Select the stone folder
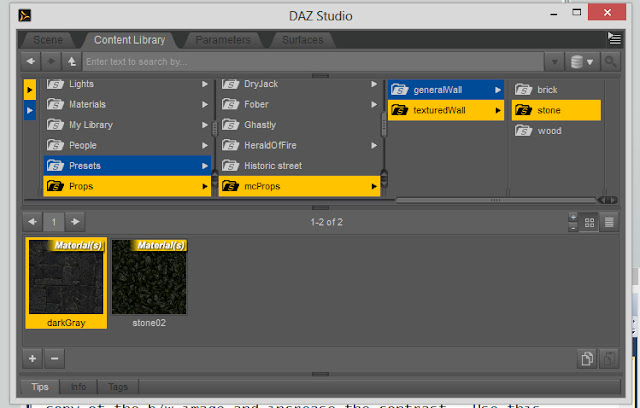This screenshot has height=408, width=640. pyautogui.click(x=556, y=110)
